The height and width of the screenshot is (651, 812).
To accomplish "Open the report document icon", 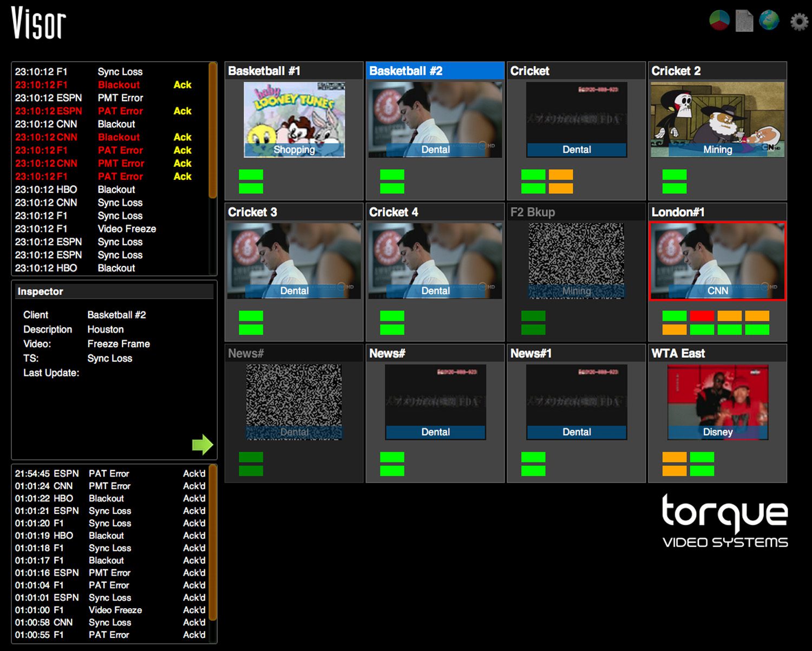I will pyautogui.click(x=744, y=22).
